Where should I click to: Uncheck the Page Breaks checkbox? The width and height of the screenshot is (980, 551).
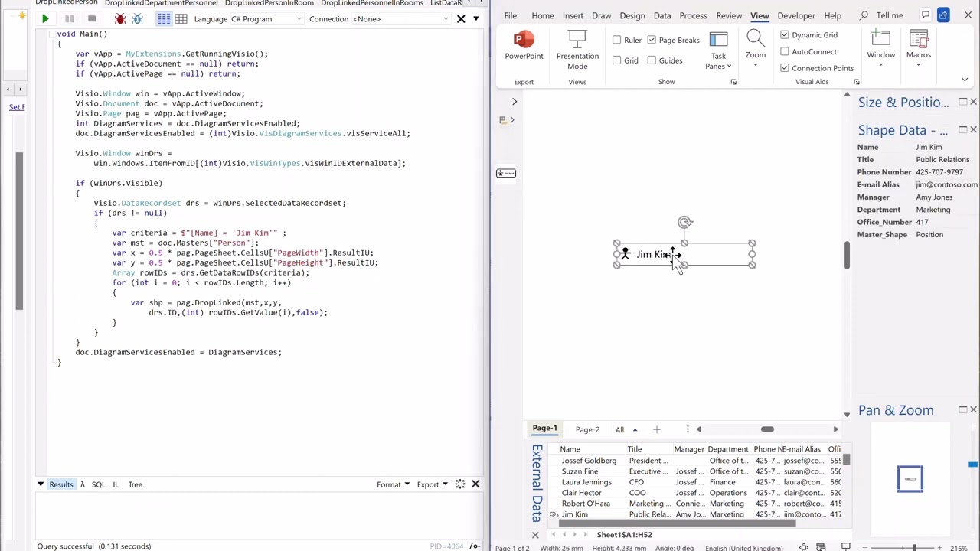[x=652, y=40]
